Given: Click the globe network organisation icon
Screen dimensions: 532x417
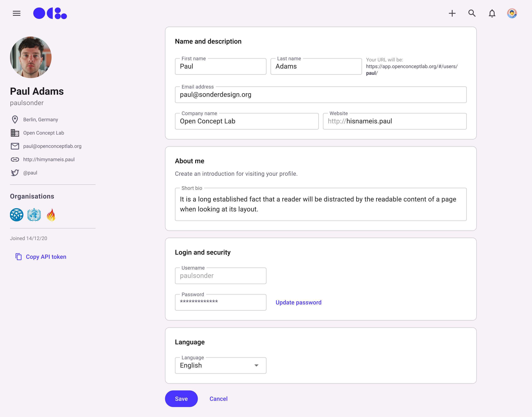Looking at the screenshot, I should coord(17,215).
